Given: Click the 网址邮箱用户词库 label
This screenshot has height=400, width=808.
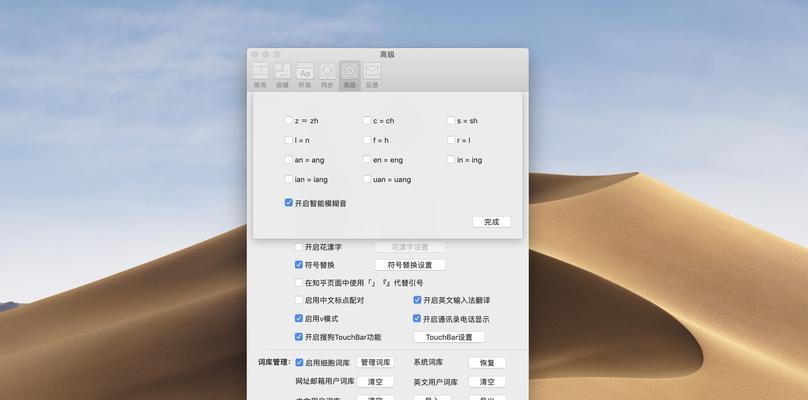Looking at the screenshot, I should [325, 381].
